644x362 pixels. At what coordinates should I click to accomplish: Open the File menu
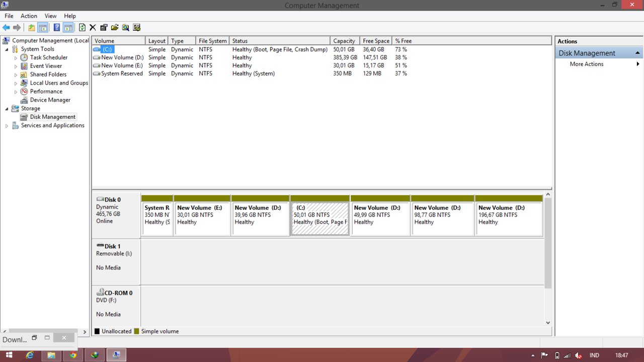pyautogui.click(x=9, y=16)
